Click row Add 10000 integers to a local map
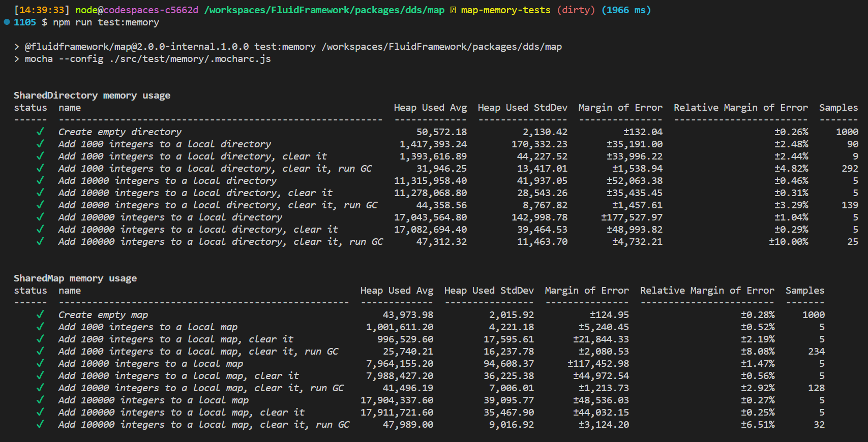This screenshot has width=868, height=442. pos(419,364)
